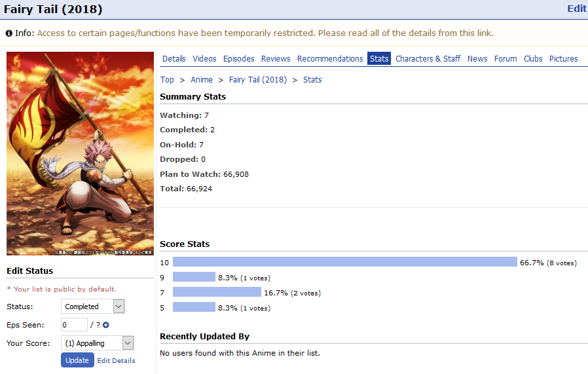Switch to the Videos tab

pyautogui.click(x=204, y=59)
